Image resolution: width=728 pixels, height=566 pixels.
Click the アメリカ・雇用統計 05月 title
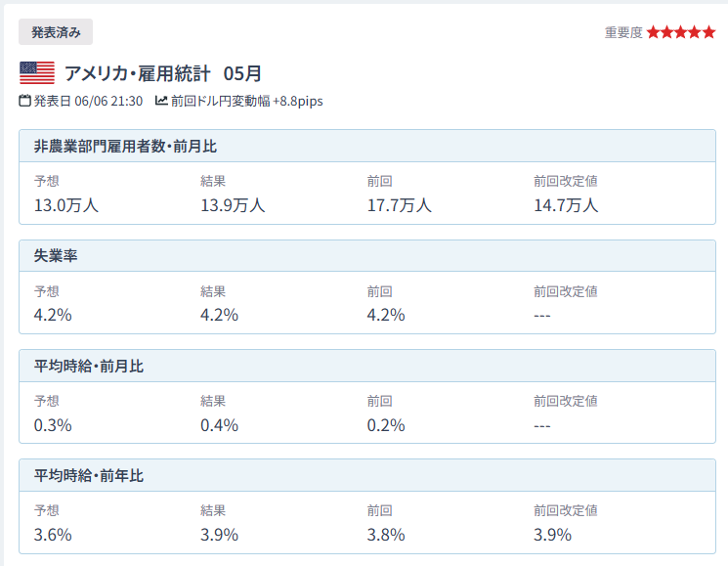[163, 73]
